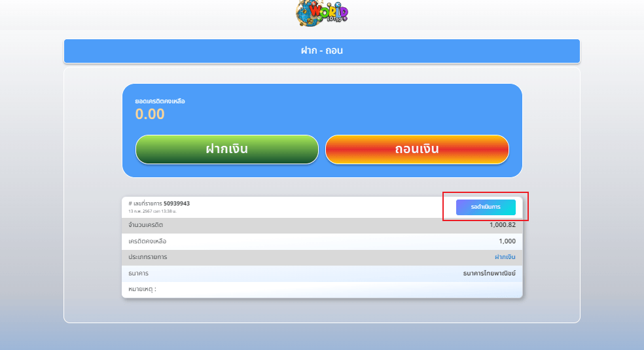The height and width of the screenshot is (350, 644).
Task: Click the ยอดเครดิตคงเหลือ label
Action: pyautogui.click(x=160, y=101)
